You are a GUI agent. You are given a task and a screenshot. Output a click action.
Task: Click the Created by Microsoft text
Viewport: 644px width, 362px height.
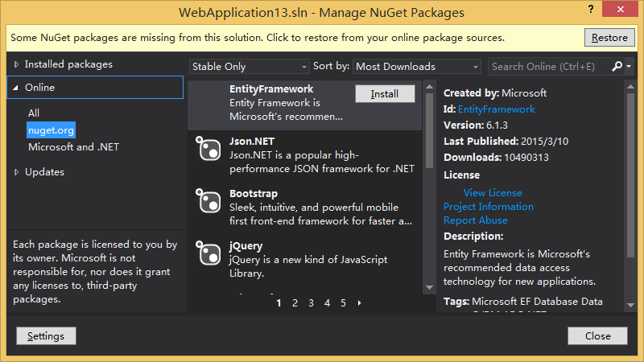coord(495,93)
